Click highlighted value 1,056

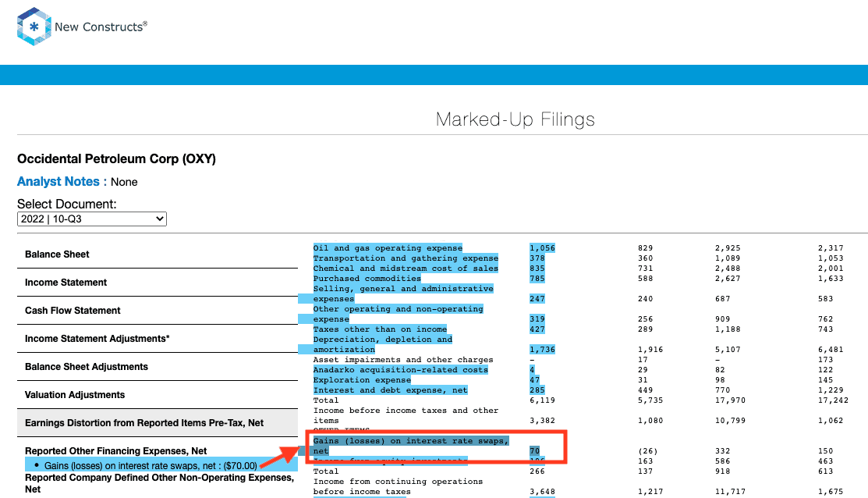(542, 248)
